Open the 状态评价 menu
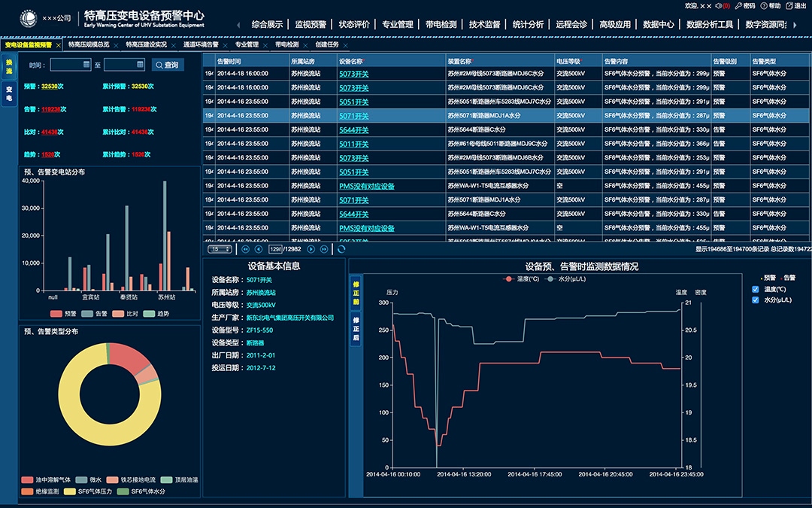This screenshot has width=812, height=508. [354, 24]
